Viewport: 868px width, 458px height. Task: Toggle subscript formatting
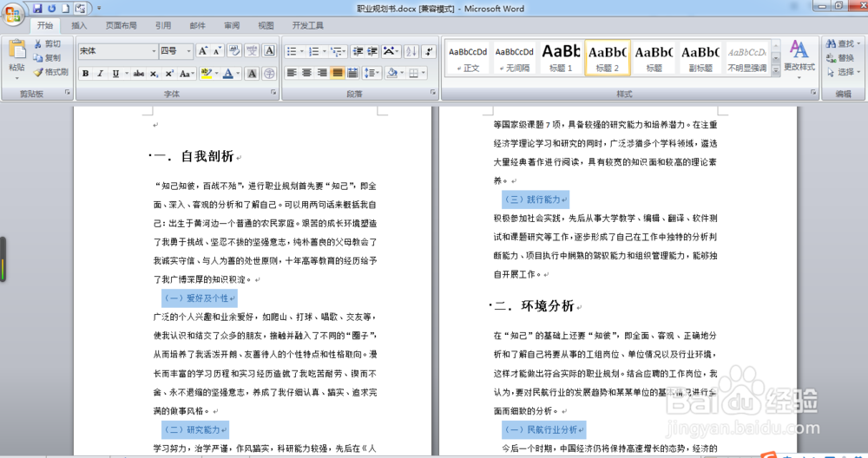coord(154,74)
